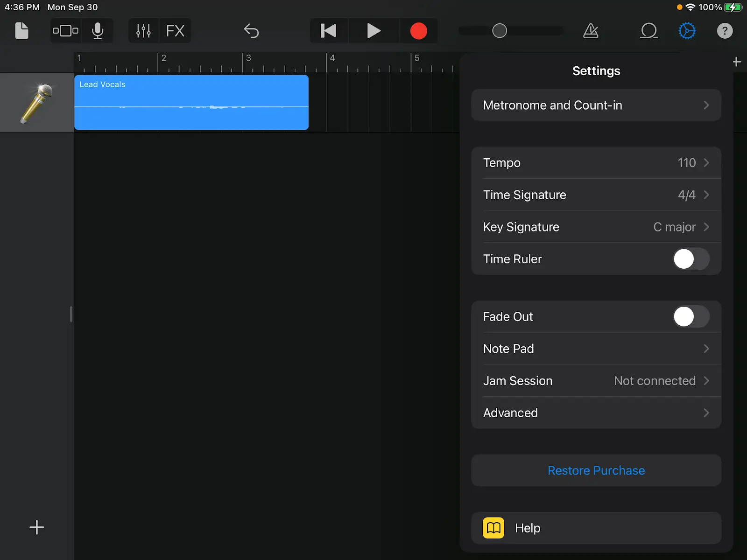Open the track controls mixer icon
Screen dimensions: 747x560
143,31
